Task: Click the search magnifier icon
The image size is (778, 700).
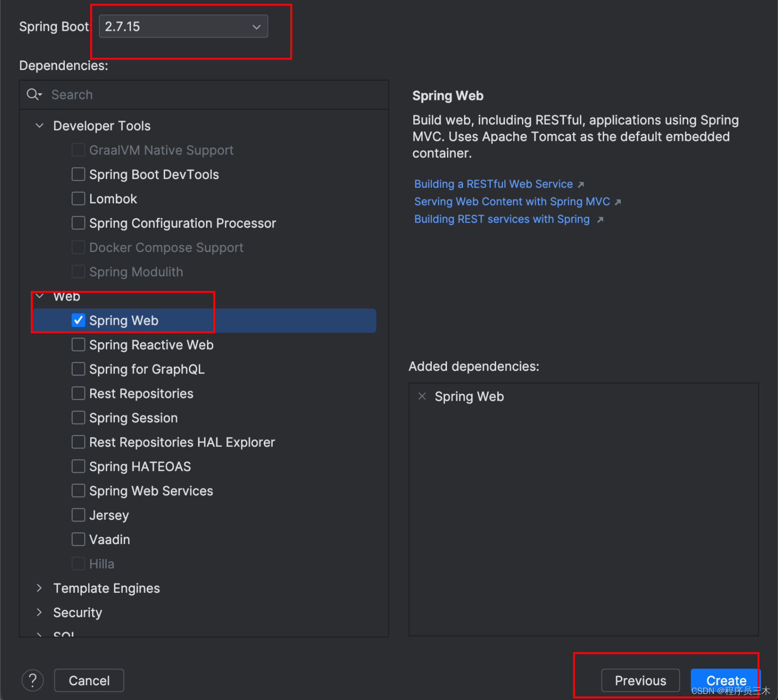Action: point(34,95)
